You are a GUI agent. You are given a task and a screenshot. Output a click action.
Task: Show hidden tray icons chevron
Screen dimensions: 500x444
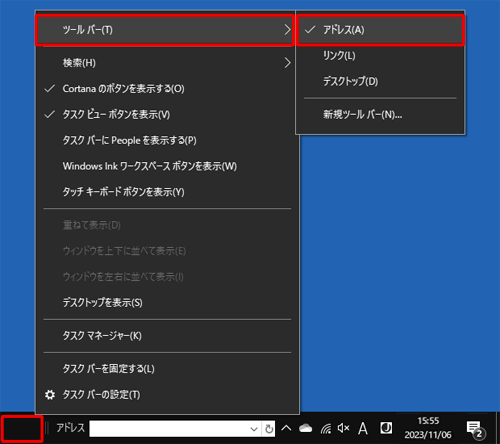coord(286,428)
